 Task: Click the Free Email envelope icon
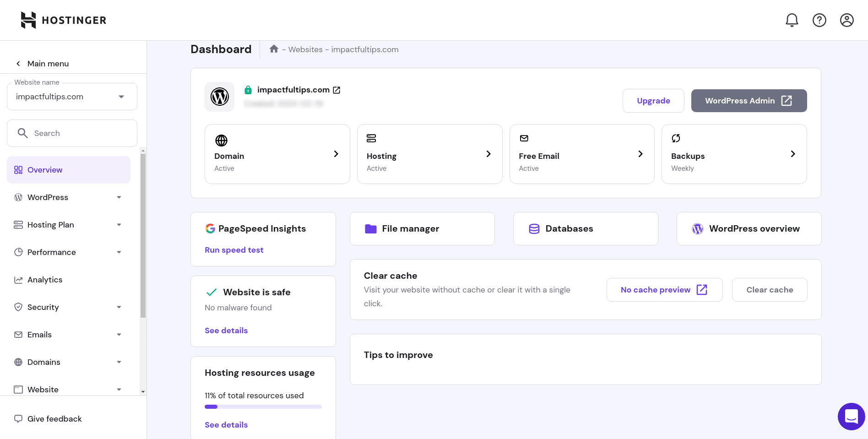524,138
